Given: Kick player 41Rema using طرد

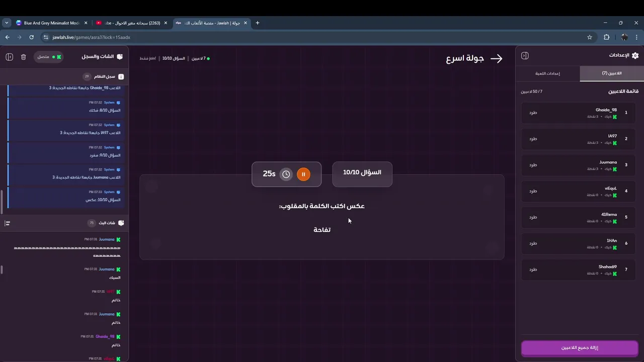Looking at the screenshot, I should point(533,217).
